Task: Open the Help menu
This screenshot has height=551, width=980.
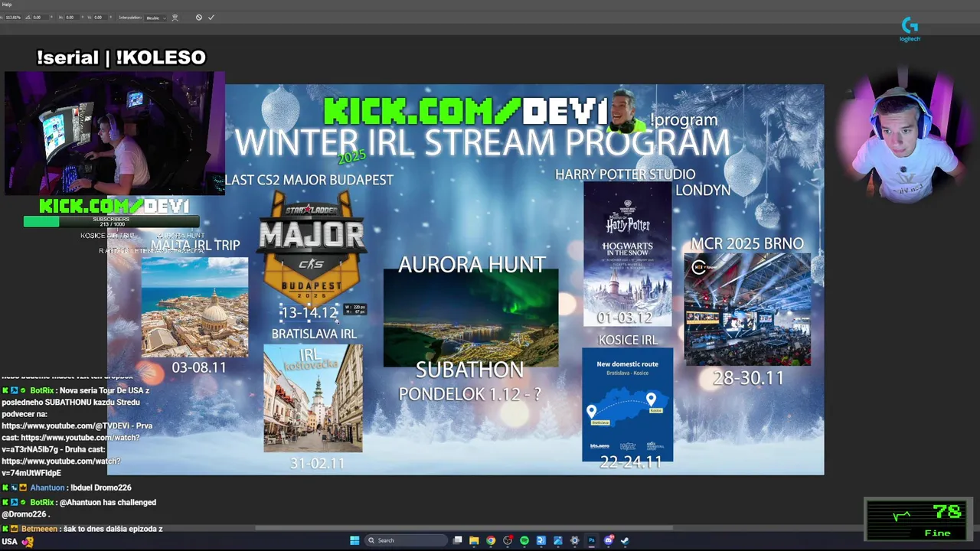Action: 7,5
